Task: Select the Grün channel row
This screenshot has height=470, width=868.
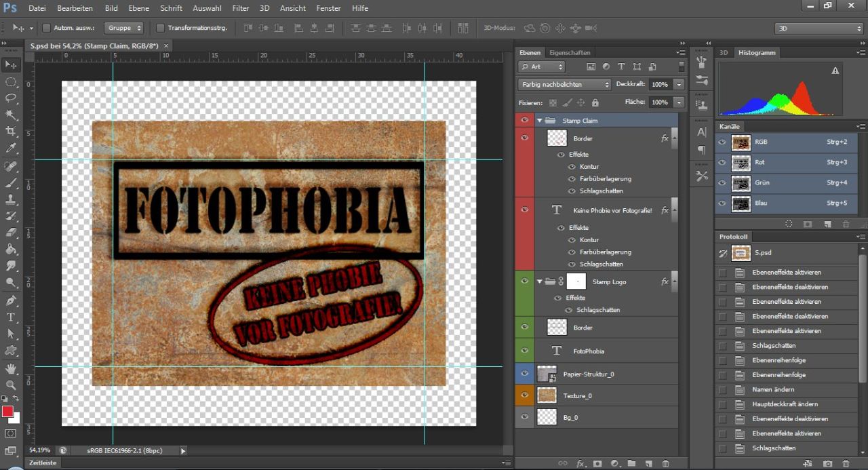Action: (x=786, y=183)
